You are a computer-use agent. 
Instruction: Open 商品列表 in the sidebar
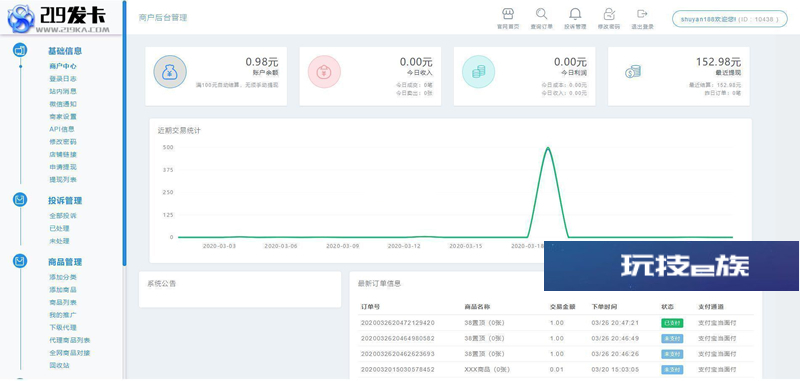click(x=63, y=302)
